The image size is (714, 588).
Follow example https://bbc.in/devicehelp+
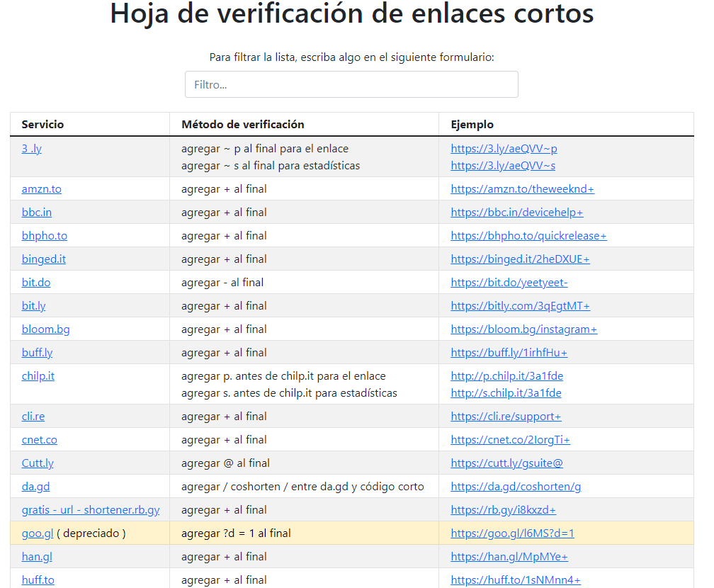click(517, 213)
